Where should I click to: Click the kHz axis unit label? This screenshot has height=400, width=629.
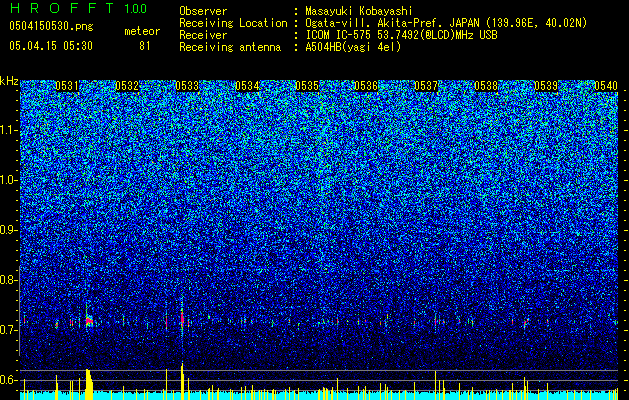pyautogui.click(x=9, y=81)
